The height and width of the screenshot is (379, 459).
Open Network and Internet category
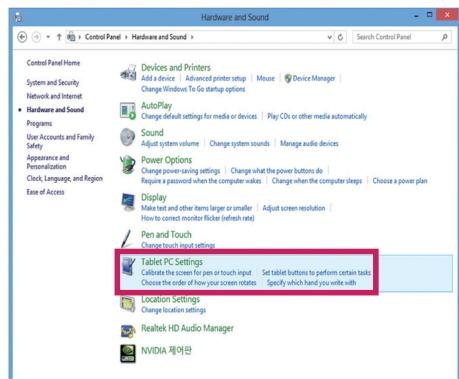click(x=54, y=96)
